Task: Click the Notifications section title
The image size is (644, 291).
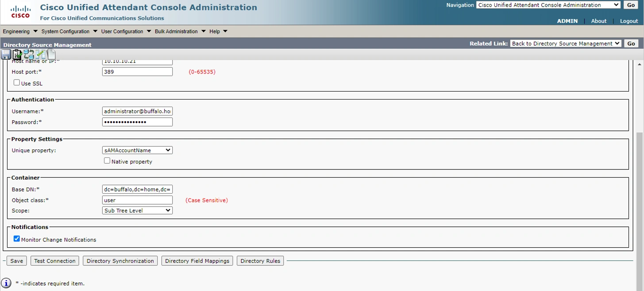Action: (x=30, y=227)
